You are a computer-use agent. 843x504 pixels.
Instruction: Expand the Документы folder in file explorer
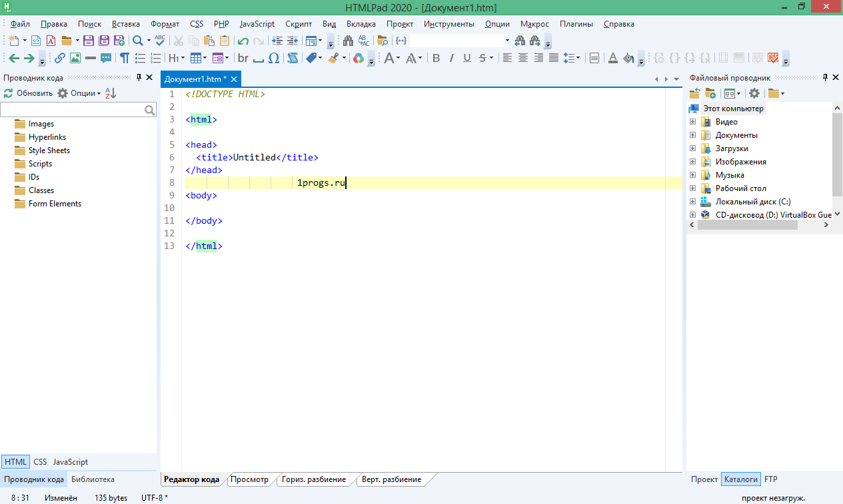[692, 135]
